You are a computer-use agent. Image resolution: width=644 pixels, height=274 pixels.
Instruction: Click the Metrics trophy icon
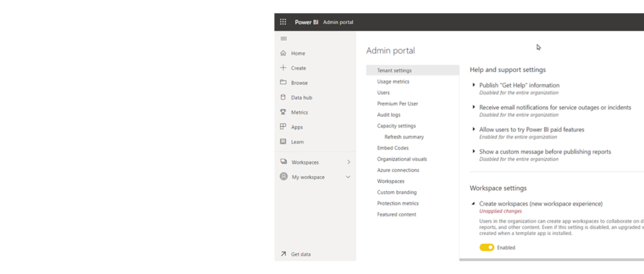283,112
